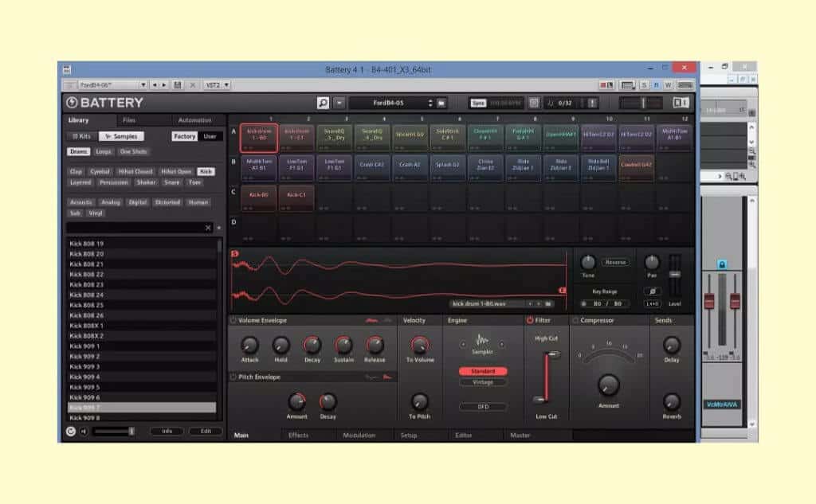Image resolution: width=816 pixels, height=504 pixels.
Task: Click the NI panel icon at top right
Action: (x=681, y=103)
